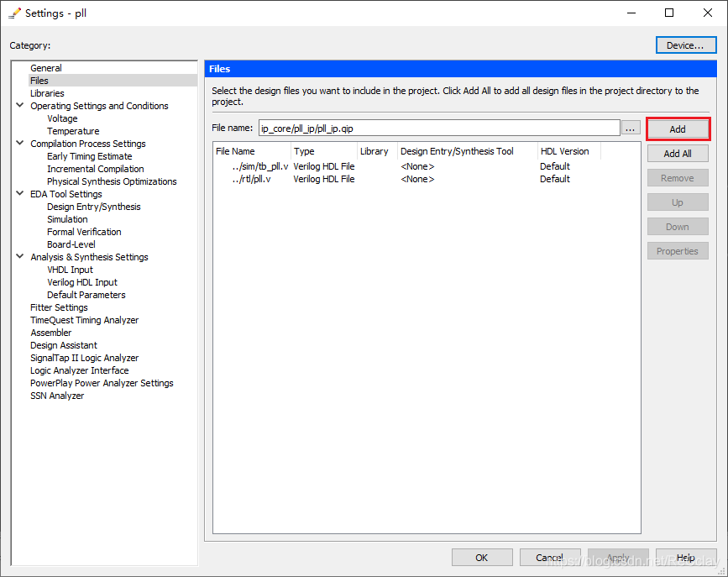728x577 pixels.
Task: Close the Settings - pll window
Action: point(708,13)
